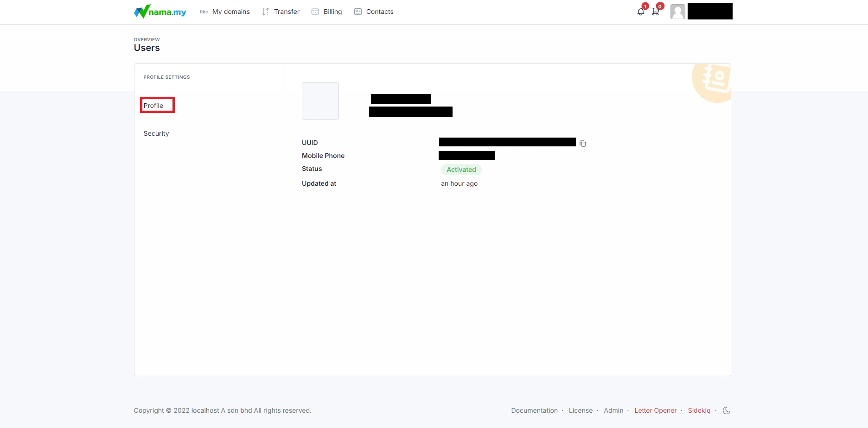
Task: Copy the UUID using copy icon
Action: [583, 144]
